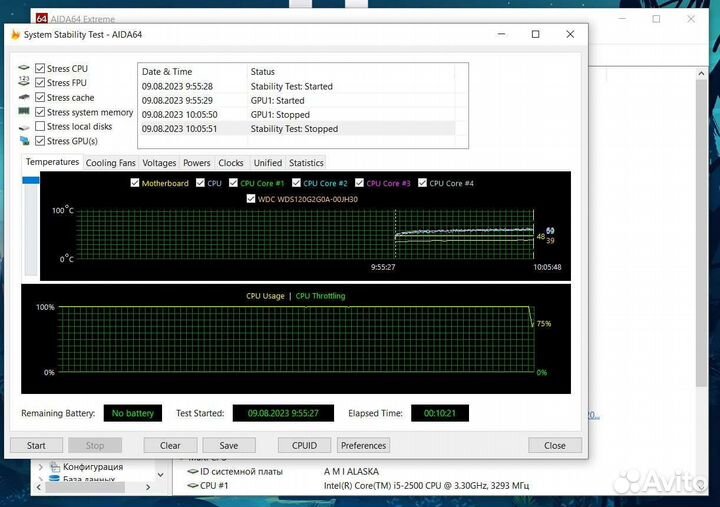Click the Конфигурация tree item icon
The width and height of the screenshot is (720, 507).
click(55, 467)
